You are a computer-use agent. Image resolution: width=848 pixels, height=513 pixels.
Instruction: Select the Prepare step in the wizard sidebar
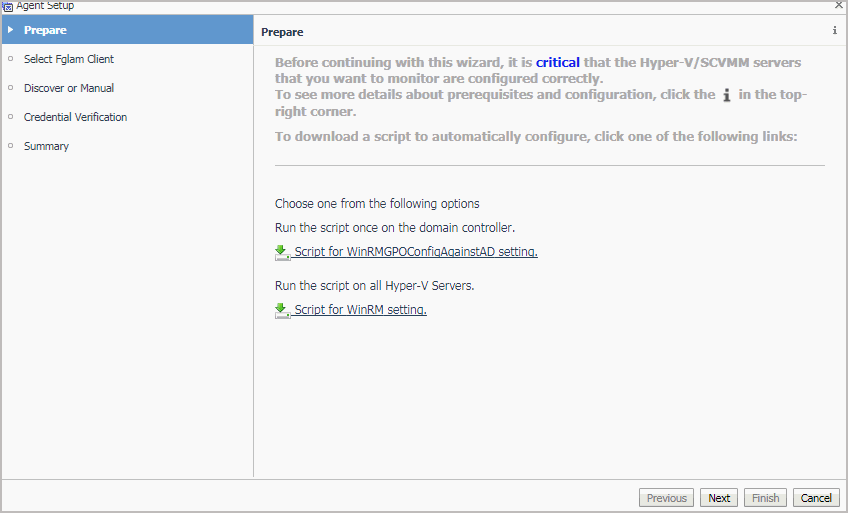(45, 30)
